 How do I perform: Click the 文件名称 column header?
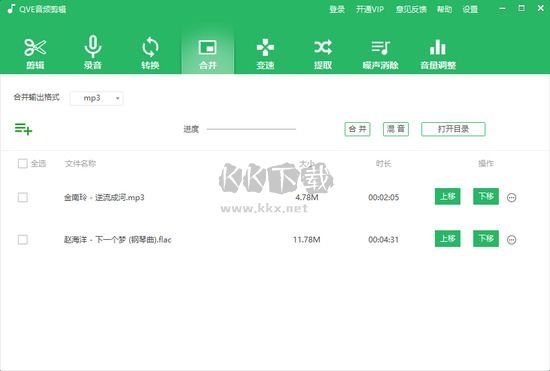click(80, 163)
